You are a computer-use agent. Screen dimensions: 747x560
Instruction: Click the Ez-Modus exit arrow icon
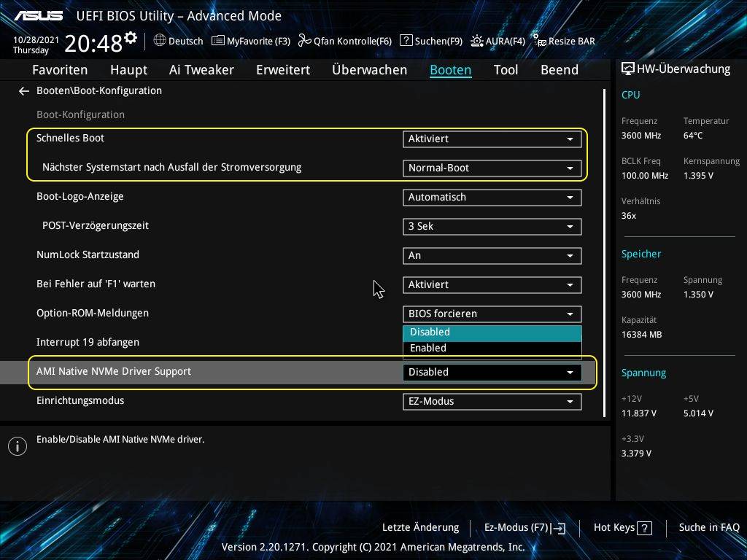(560, 528)
